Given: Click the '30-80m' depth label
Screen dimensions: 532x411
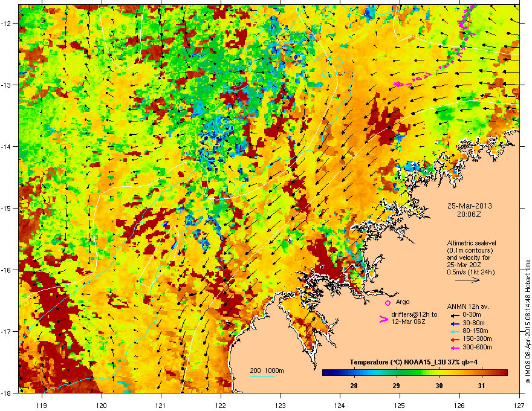Looking at the screenshot, I should click(473, 323).
